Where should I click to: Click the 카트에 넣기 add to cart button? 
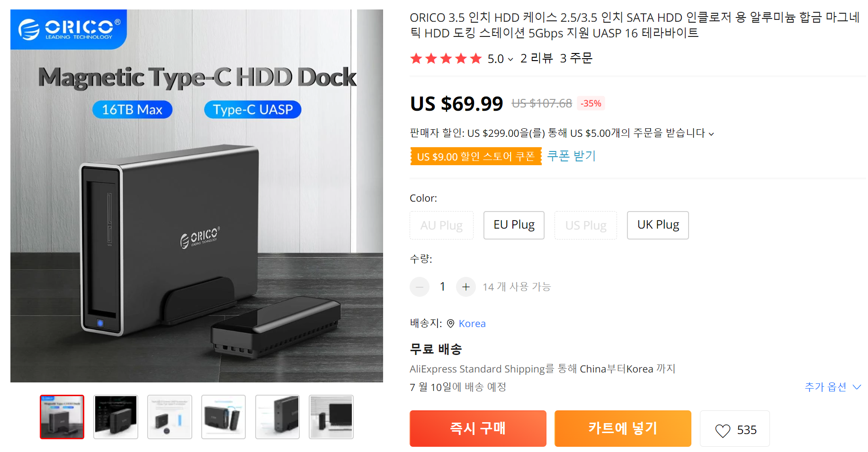pos(623,428)
